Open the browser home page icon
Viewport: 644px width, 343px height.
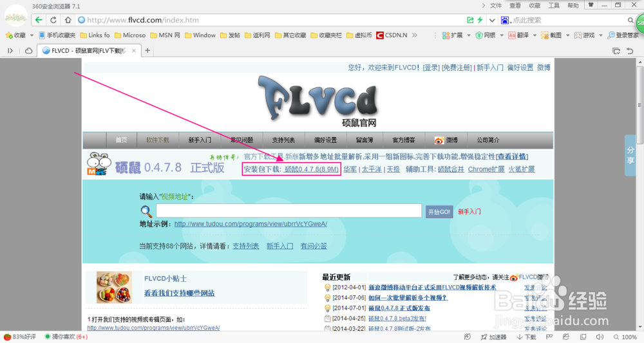click(68, 20)
